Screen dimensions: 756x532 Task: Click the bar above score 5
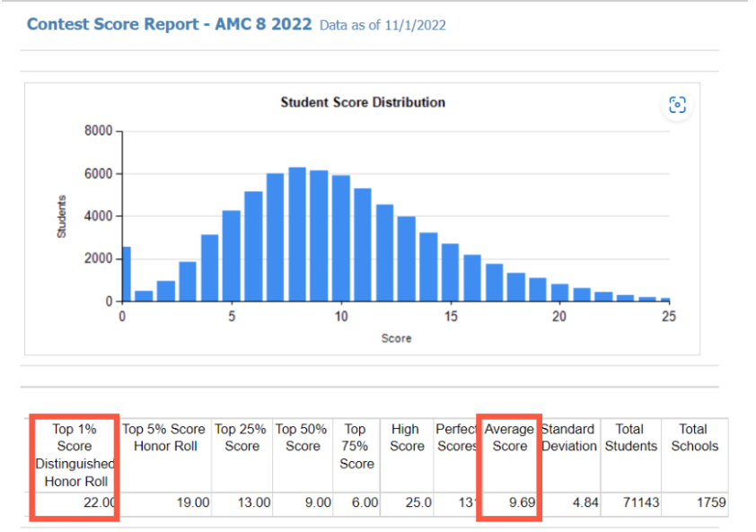click(232, 257)
